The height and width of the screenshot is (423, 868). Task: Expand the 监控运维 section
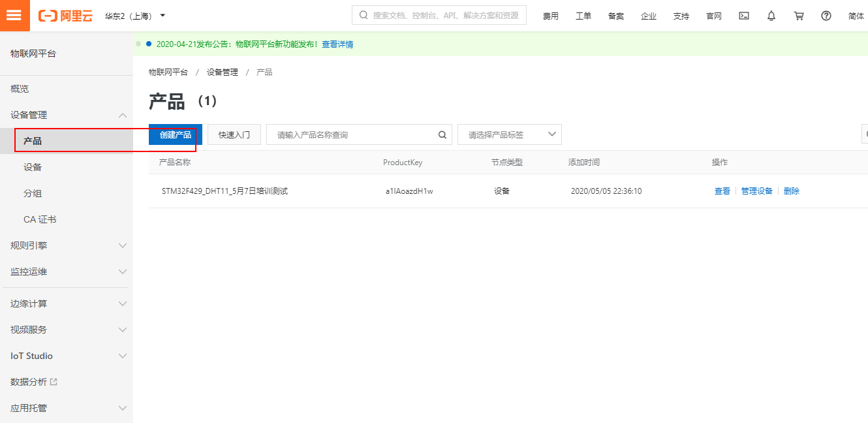tap(123, 272)
